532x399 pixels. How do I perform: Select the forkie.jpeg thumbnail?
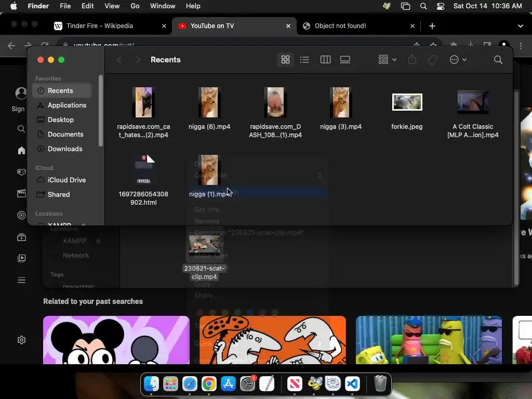407,102
